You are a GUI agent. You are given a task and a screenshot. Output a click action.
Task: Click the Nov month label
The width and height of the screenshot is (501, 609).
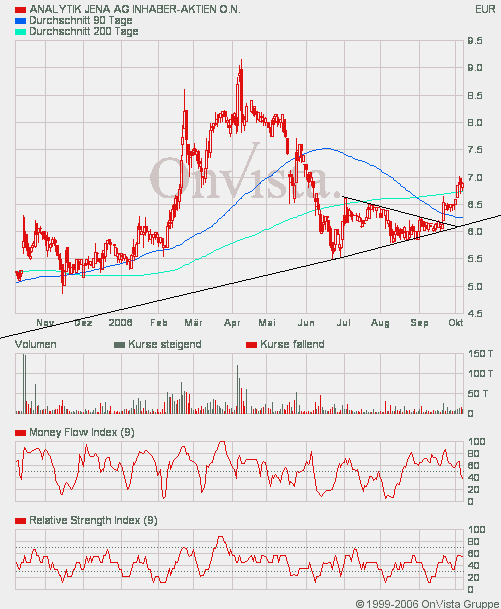[x=45, y=323]
